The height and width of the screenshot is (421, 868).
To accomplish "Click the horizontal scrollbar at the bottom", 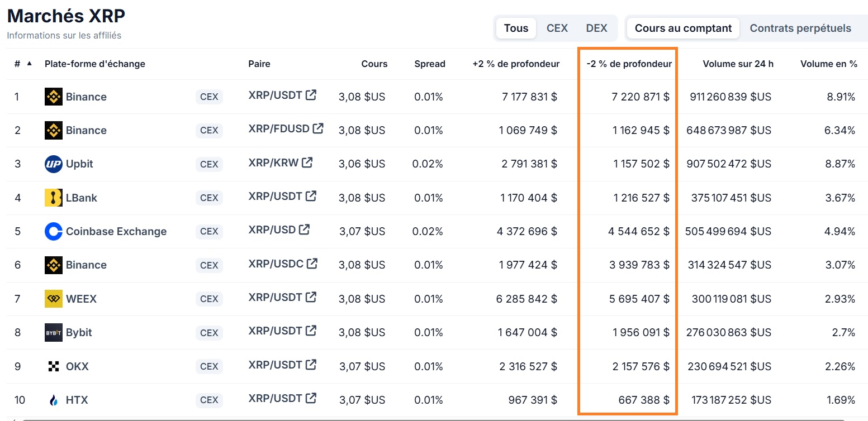I will [434, 418].
